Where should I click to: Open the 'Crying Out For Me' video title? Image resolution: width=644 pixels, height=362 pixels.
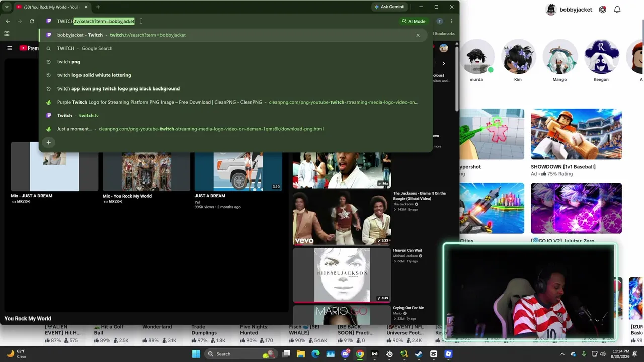409,308
